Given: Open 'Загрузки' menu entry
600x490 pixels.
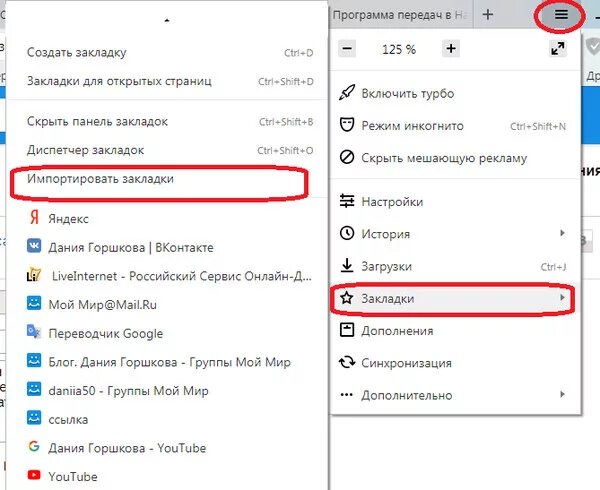Looking at the screenshot, I should (x=455, y=266).
